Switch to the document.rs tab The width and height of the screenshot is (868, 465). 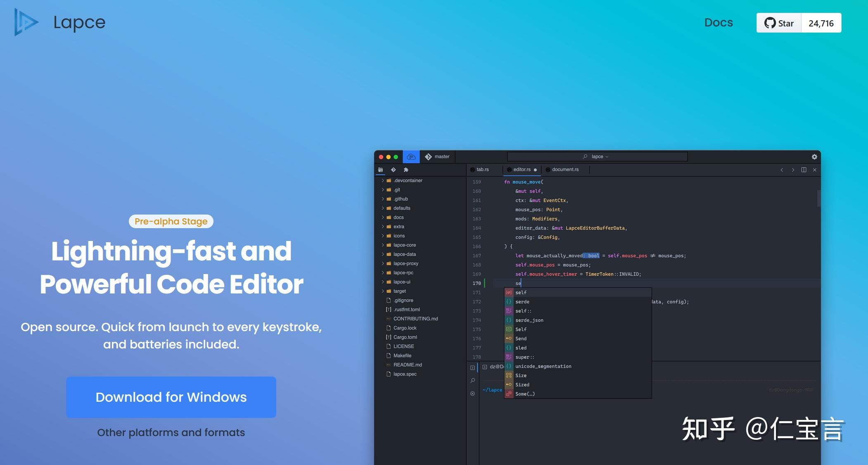pyautogui.click(x=565, y=169)
